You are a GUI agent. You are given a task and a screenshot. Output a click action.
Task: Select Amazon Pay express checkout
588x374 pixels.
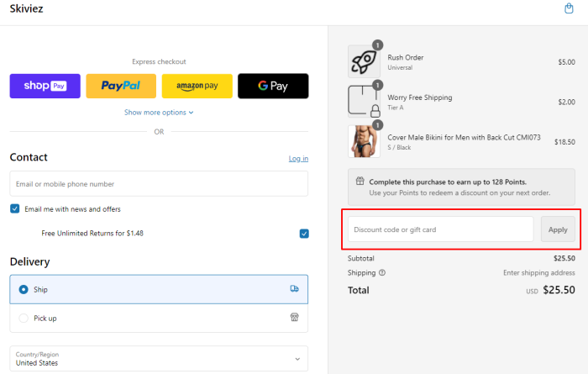pyautogui.click(x=197, y=86)
